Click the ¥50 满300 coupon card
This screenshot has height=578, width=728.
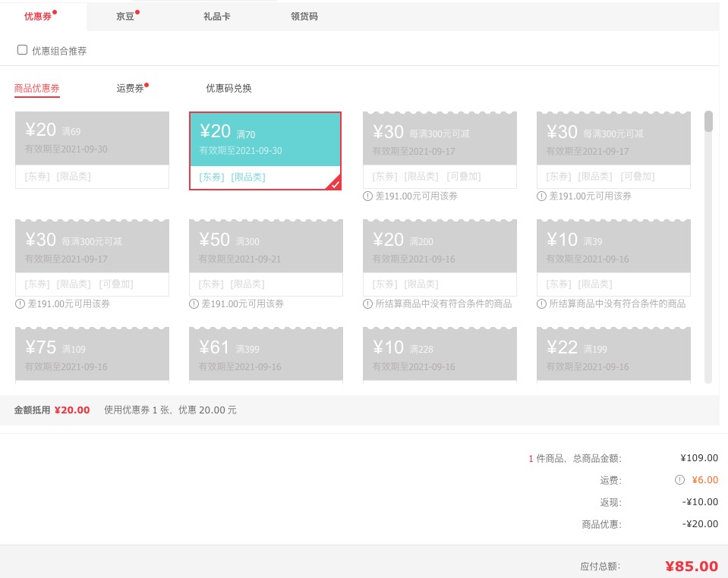coord(266,257)
